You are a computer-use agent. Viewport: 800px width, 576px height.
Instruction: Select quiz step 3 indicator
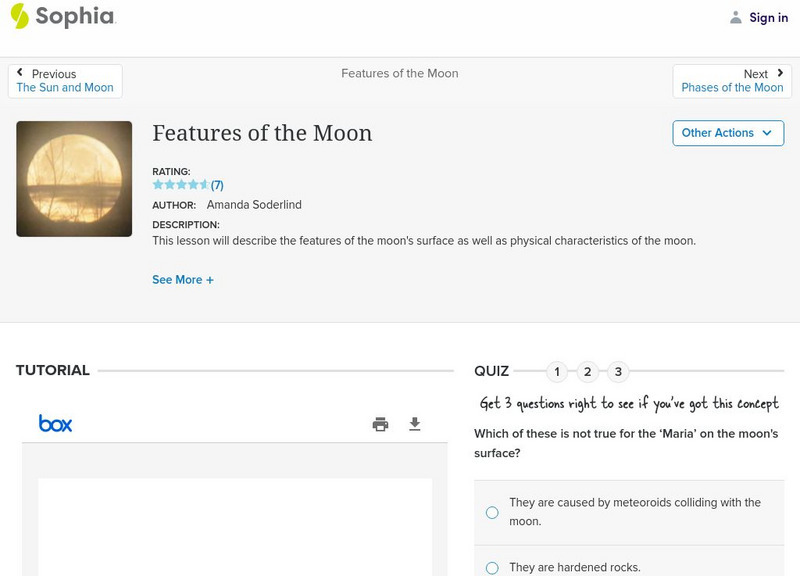click(619, 371)
